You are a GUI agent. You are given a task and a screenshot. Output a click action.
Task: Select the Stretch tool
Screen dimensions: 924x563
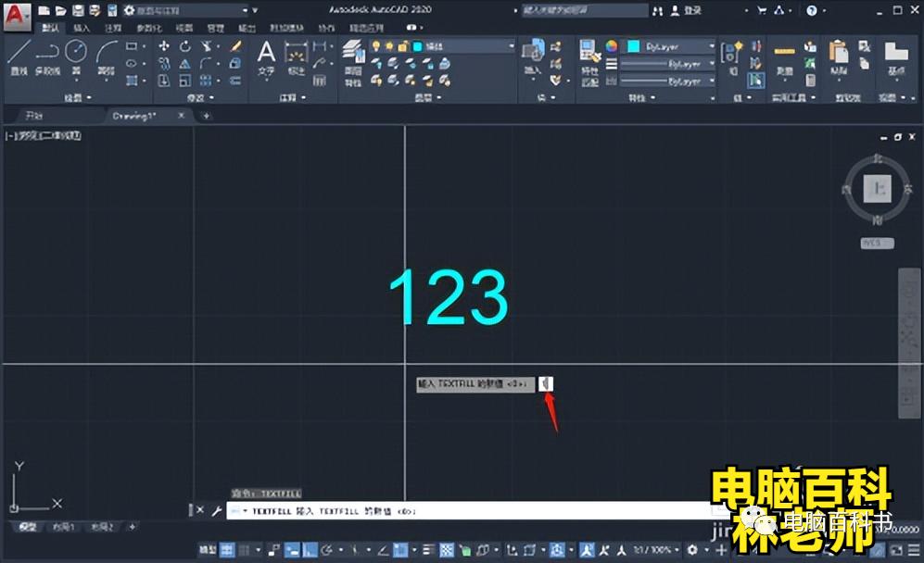(x=164, y=80)
